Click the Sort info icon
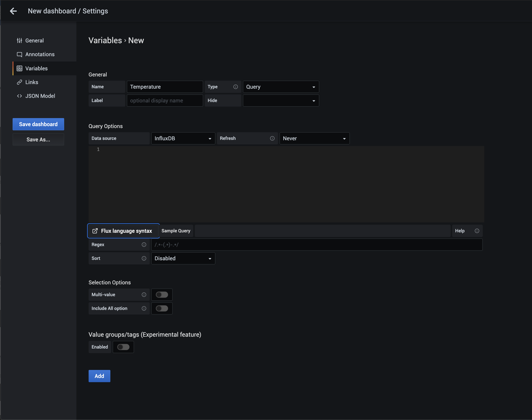This screenshot has height=420, width=532. 144,259
